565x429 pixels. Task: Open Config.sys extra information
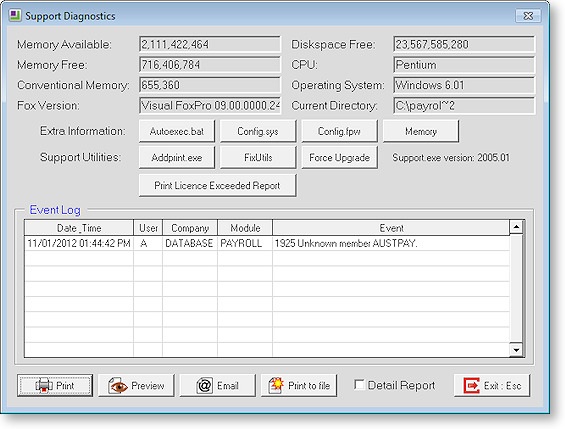click(x=258, y=131)
